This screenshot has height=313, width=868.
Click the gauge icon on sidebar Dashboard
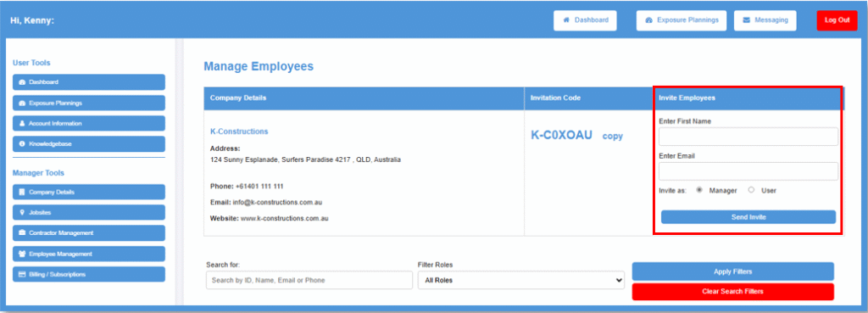(22, 82)
